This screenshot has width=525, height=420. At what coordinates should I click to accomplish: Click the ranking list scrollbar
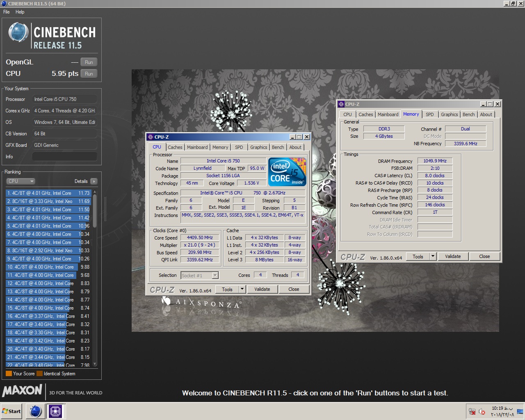95,211
